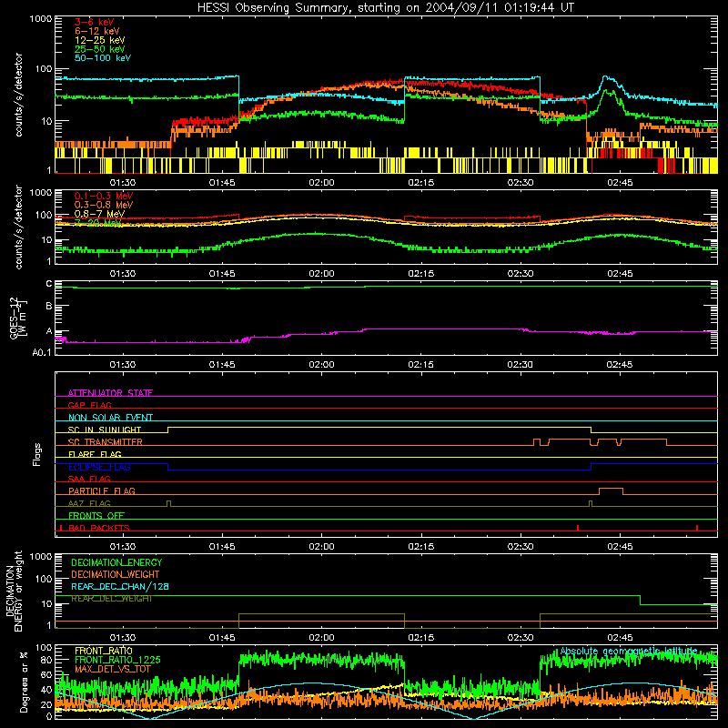Click 01:45 tick under the MeV plot
The height and width of the screenshot is (728, 728).
222,274
